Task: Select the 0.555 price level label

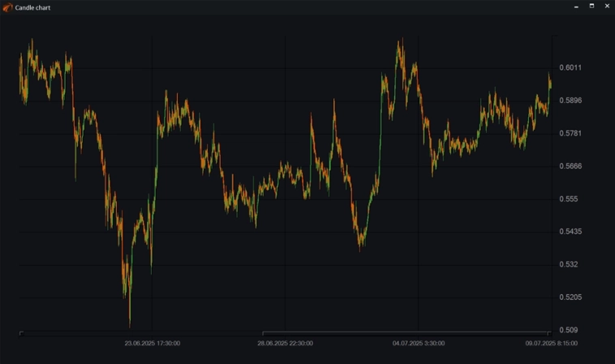Action: pos(568,199)
